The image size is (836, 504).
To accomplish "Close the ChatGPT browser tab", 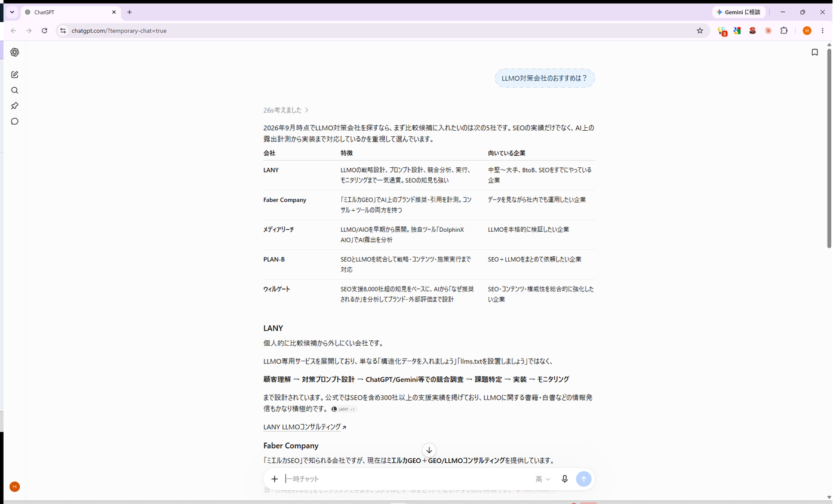I will tap(114, 12).
